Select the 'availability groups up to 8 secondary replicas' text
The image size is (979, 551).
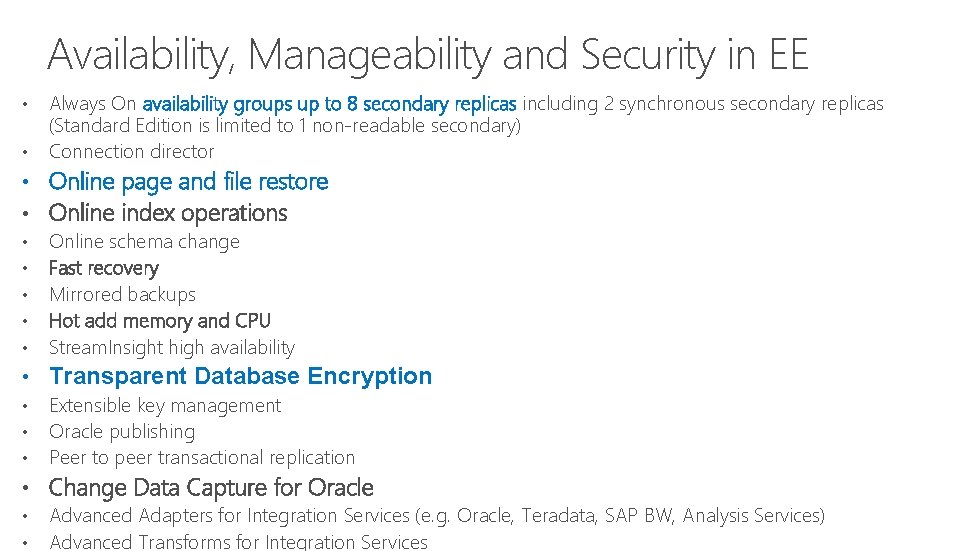point(329,104)
